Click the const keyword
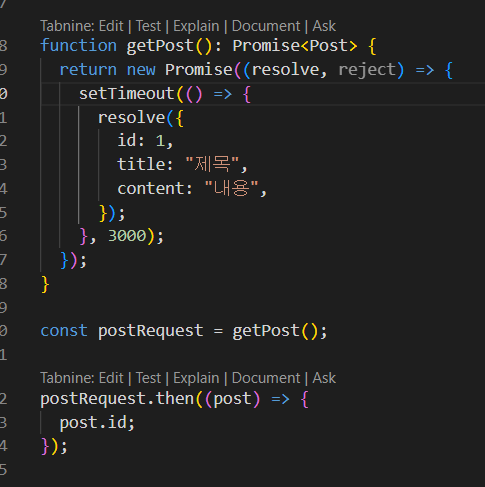The width and height of the screenshot is (485, 487). tap(64, 331)
